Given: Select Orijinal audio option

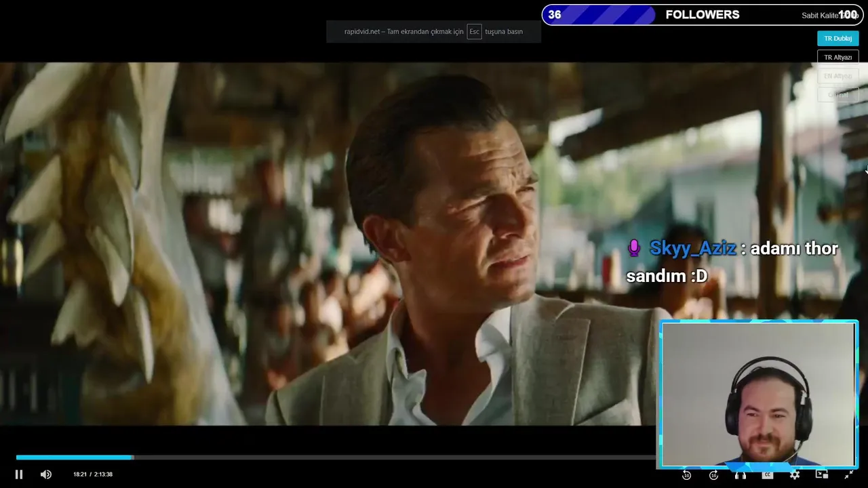Looking at the screenshot, I should [x=838, y=95].
